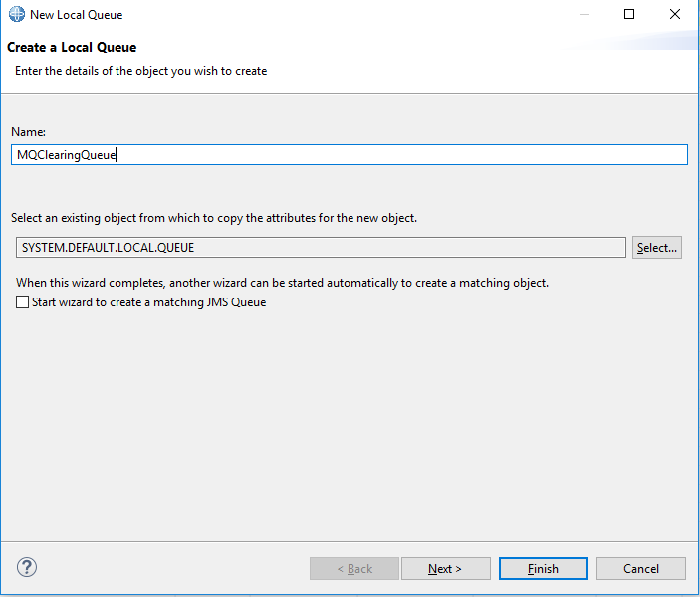Focus the SYSTEM.DEFAULT.LOCAL.QUEUE field

click(319, 248)
